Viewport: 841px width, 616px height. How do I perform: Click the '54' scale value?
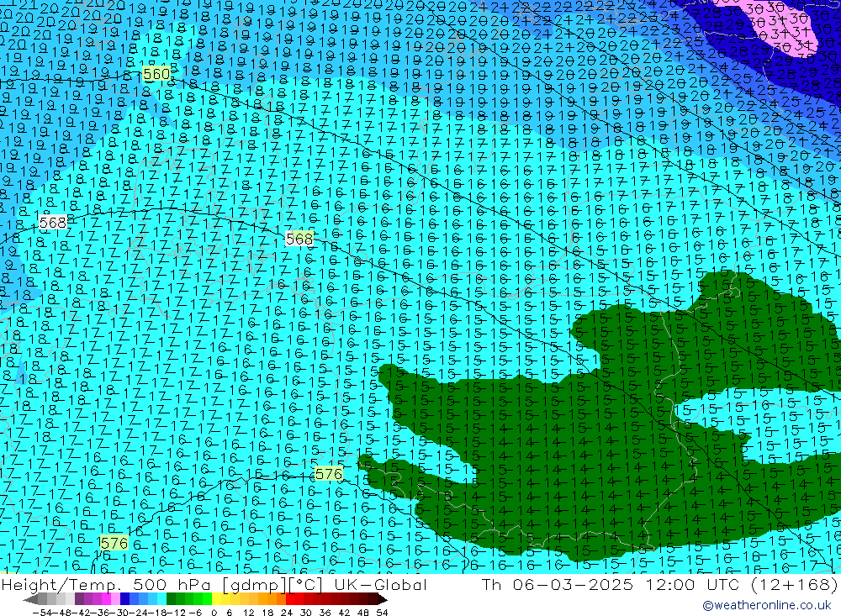pyautogui.click(x=382, y=613)
